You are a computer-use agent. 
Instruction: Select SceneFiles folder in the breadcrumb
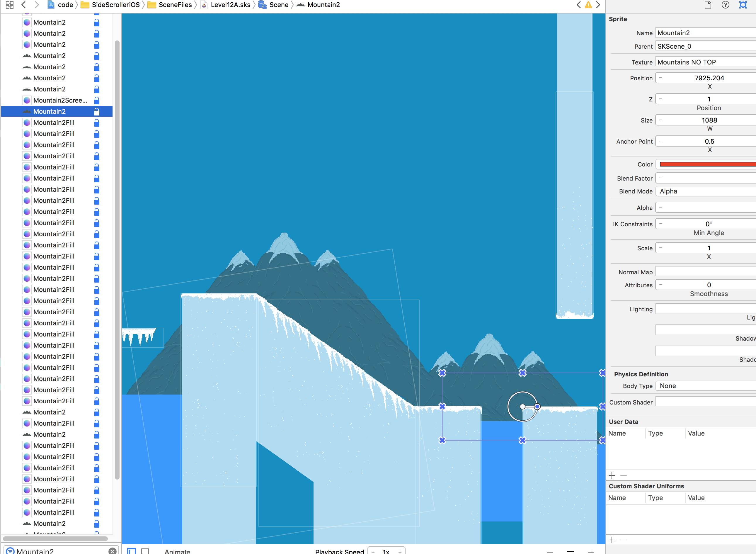175,5
